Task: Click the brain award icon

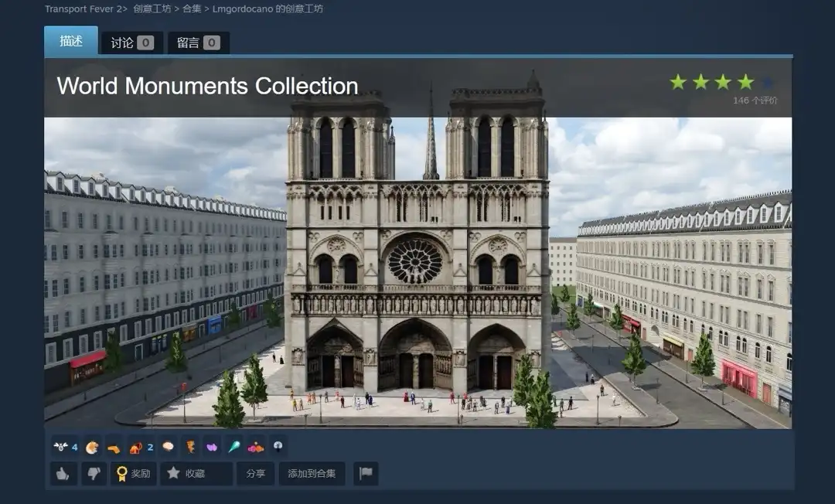Action: click(168, 447)
